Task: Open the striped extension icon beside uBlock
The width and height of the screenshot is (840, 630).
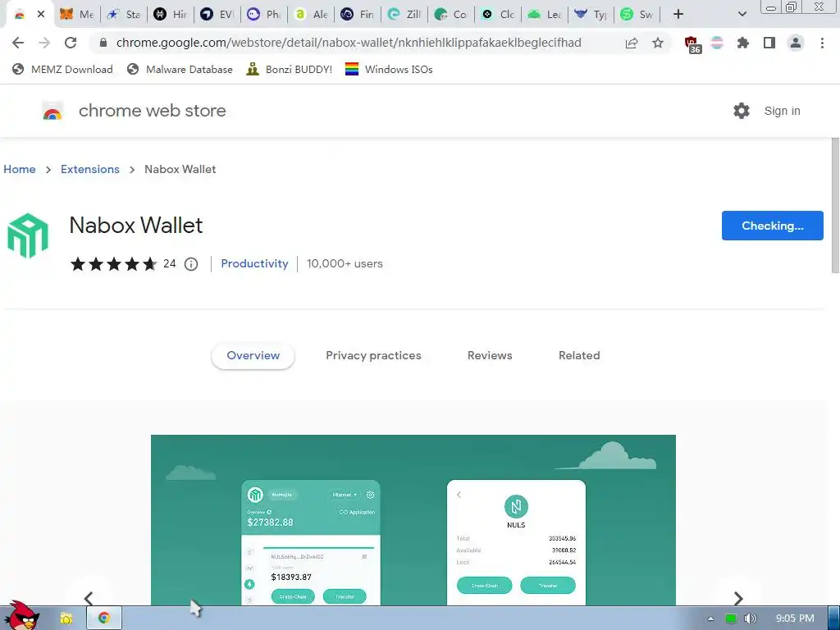Action: pyautogui.click(x=717, y=43)
